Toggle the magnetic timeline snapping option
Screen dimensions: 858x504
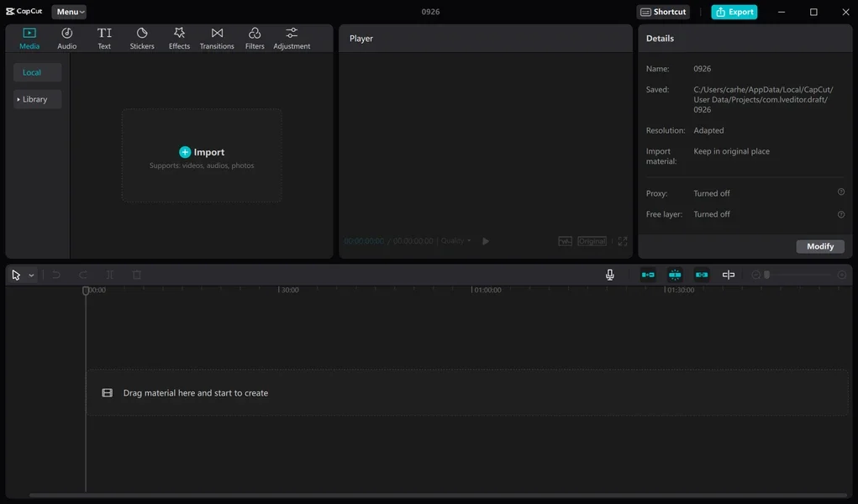tap(674, 274)
